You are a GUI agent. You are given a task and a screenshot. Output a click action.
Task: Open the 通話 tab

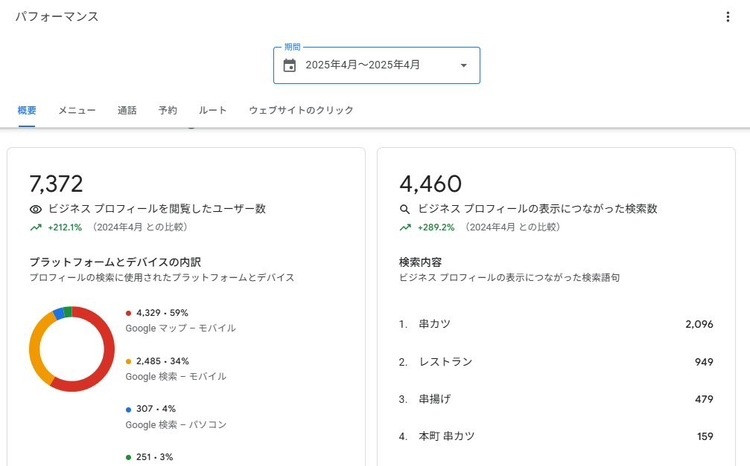pos(127,110)
